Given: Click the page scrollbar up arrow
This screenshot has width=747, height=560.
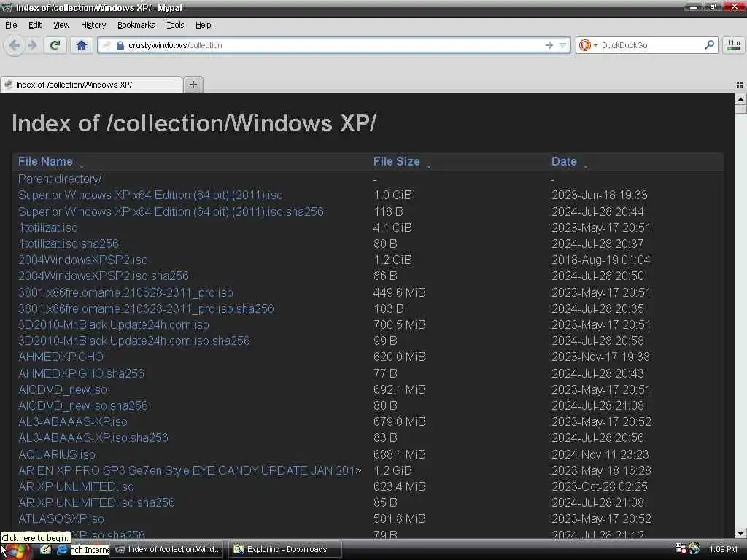Looking at the screenshot, I should point(740,99).
